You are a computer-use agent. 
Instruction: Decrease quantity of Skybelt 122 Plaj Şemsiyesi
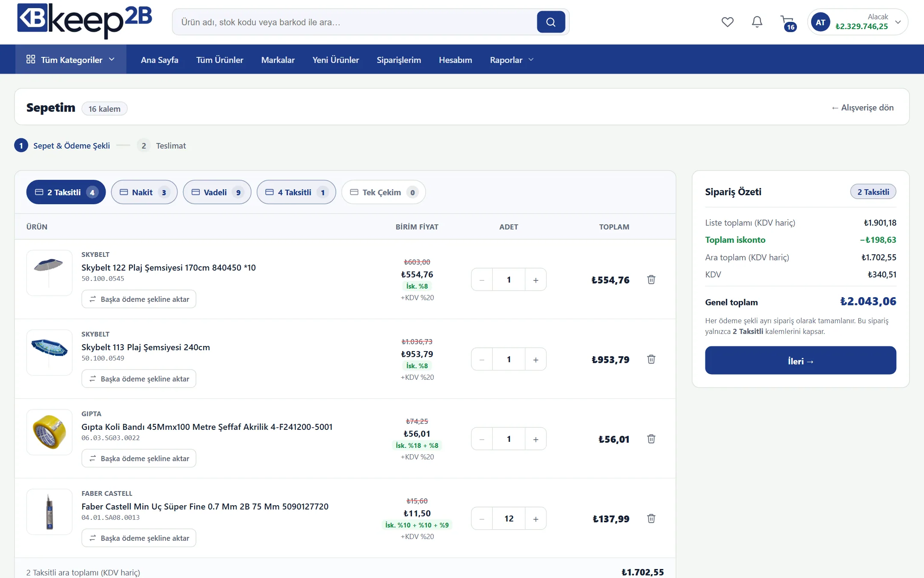coord(482,280)
